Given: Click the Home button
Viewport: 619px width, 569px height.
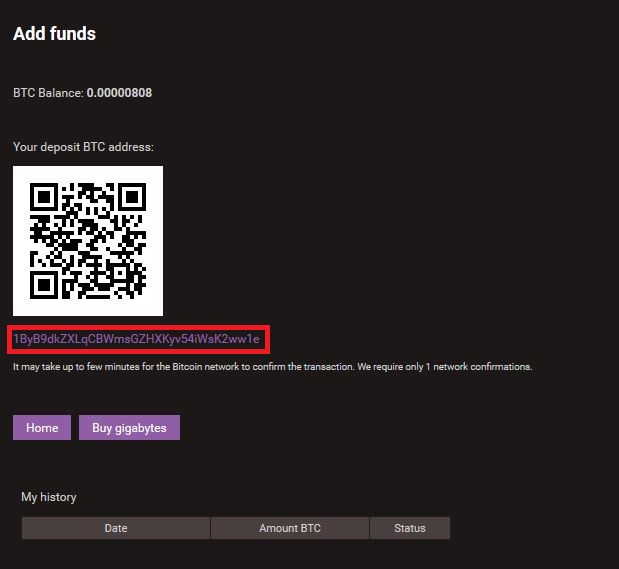Looking at the screenshot, I should pyautogui.click(x=42, y=427).
